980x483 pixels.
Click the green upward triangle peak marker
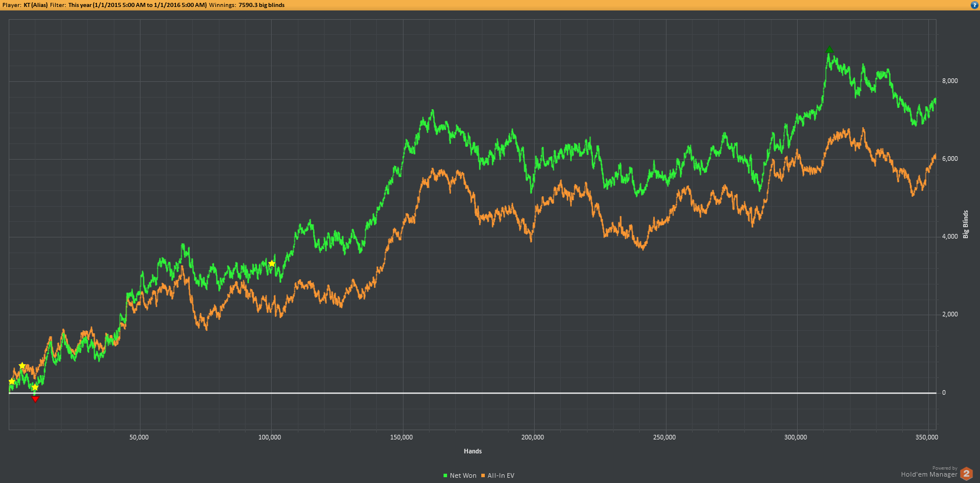830,50
